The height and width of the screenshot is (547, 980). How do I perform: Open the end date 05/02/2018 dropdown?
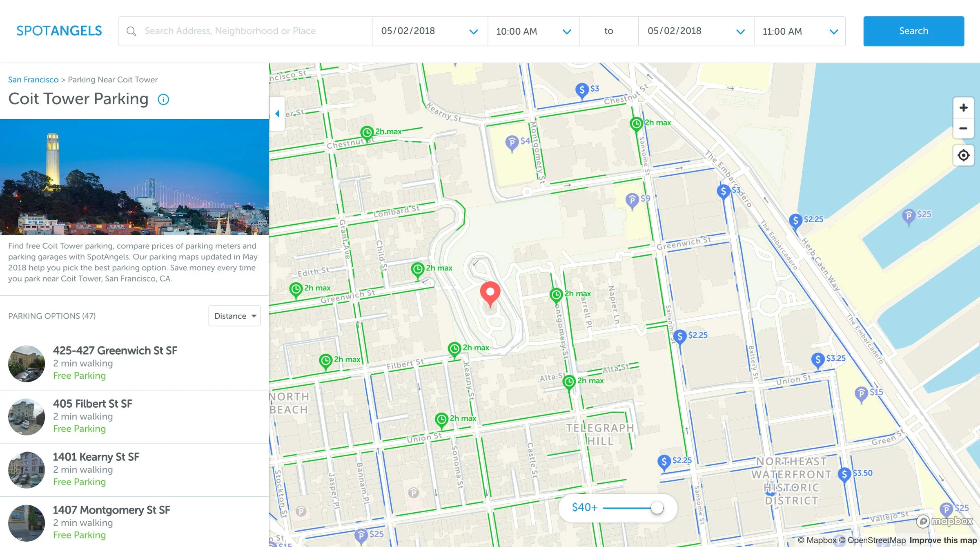pos(696,31)
